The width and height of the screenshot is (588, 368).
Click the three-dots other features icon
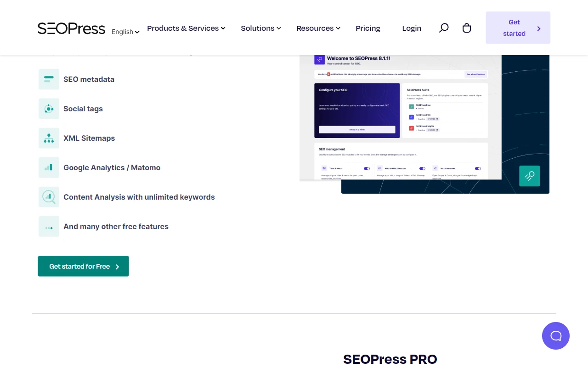tap(49, 226)
